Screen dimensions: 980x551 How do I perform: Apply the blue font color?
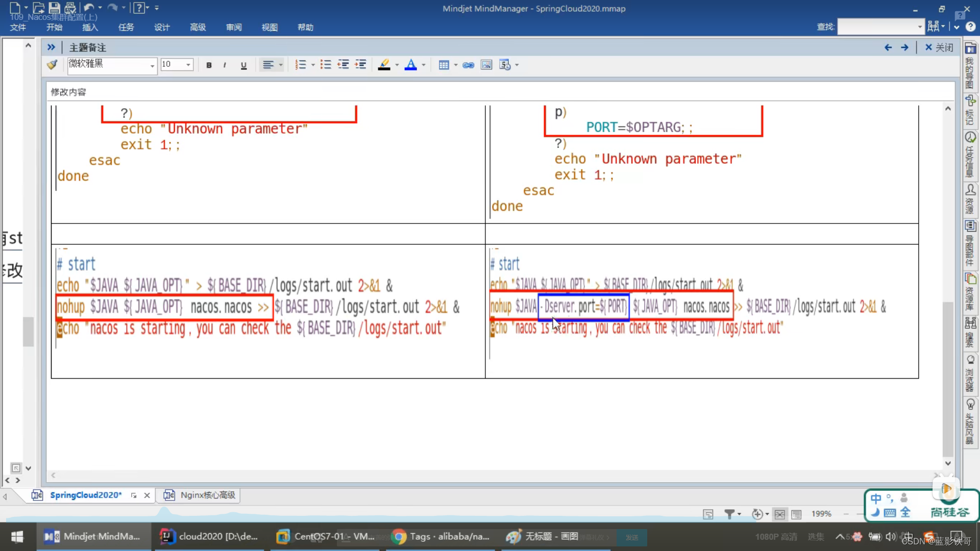410,65
